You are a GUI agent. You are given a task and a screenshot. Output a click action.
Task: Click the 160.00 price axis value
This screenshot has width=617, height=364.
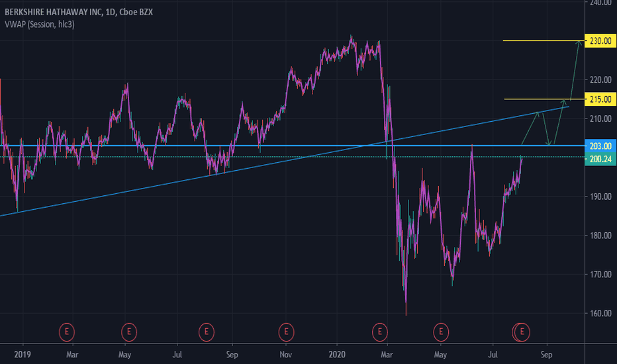click(600, 313)
